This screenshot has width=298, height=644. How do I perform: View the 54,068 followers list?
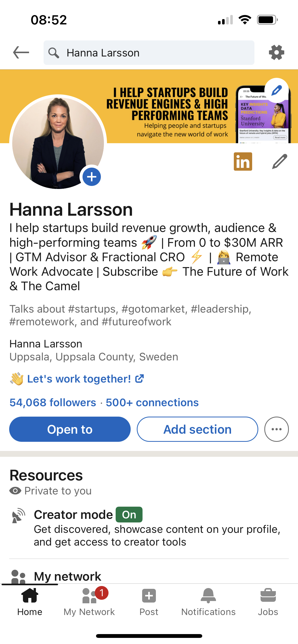53,403
